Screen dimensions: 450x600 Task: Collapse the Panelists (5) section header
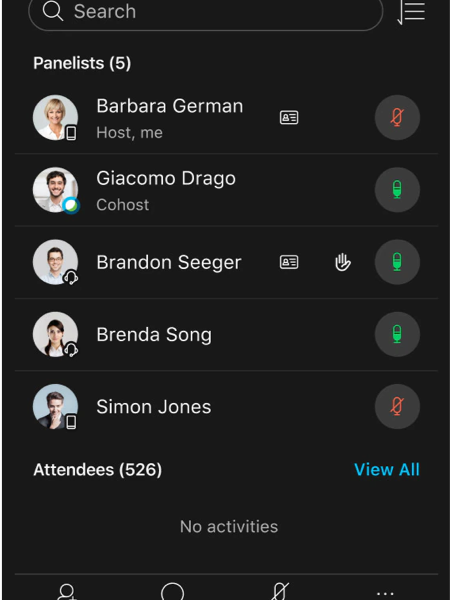82,63
